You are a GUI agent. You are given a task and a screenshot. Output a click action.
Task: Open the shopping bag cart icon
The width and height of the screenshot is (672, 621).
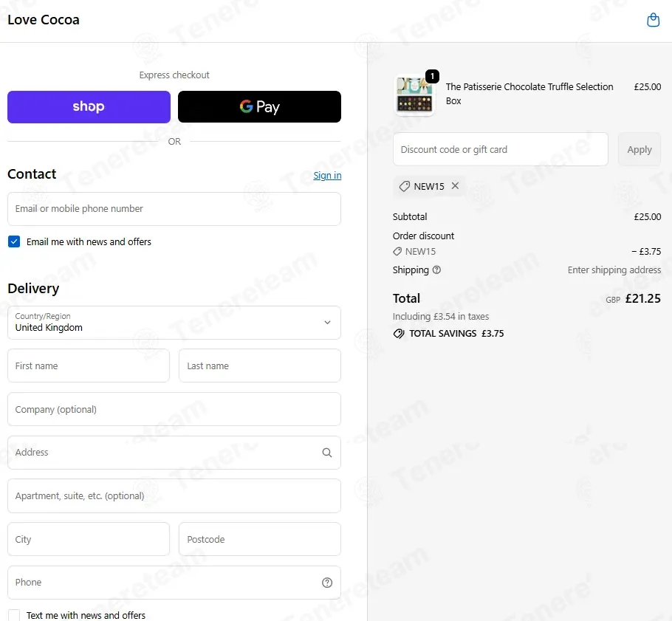click(653, 20)
